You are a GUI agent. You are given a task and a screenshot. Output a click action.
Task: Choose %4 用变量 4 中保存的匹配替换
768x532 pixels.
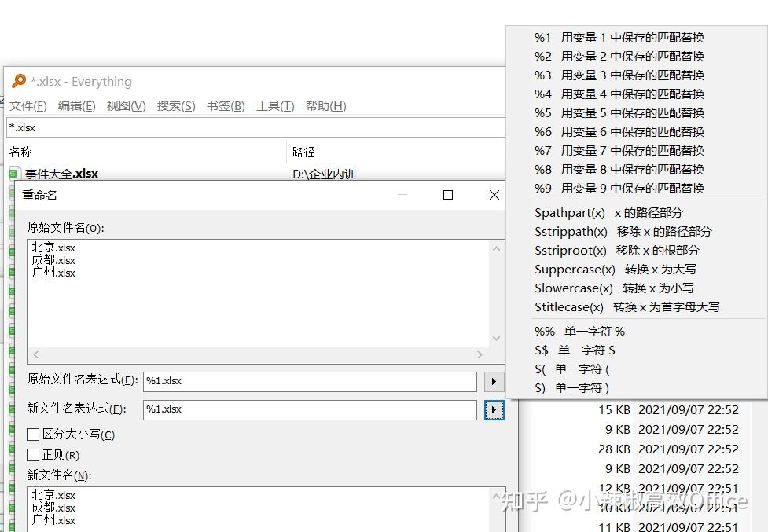[619, 94]
